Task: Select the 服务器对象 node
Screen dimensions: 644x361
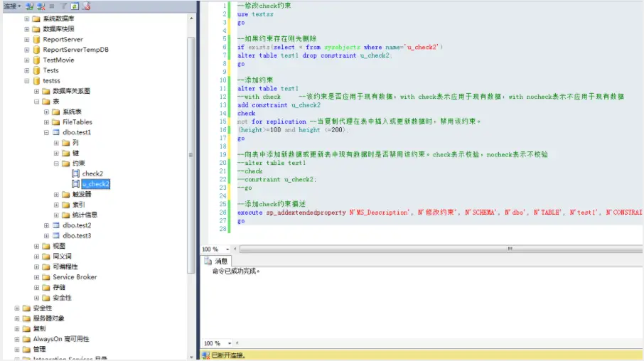Action: pyautogui.click(x=48, y=318)
